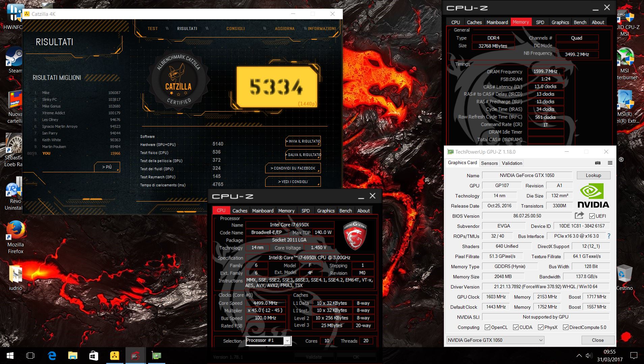Select the CPU-Z MSI taskbar icon
The width and height of the screenshot is (644, 364).
135,356
